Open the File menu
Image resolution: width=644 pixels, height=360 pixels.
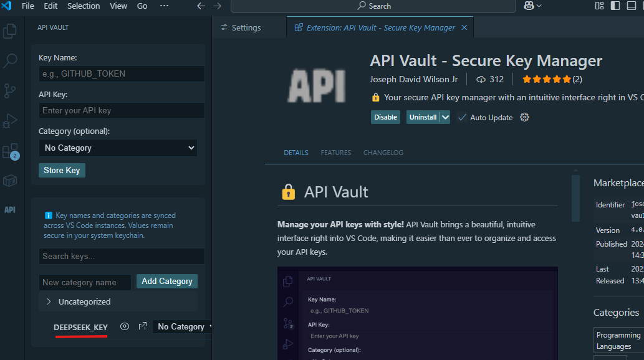point(27,6)
